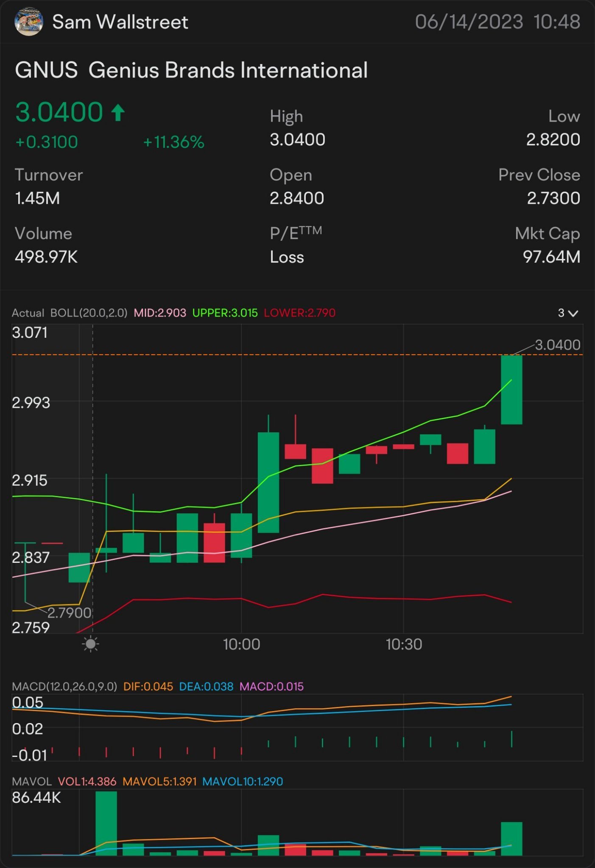Click the LOWER:2.790 Bollinger value
The image size is (595, 868).
pyautogui.click(x=299, y=313)
